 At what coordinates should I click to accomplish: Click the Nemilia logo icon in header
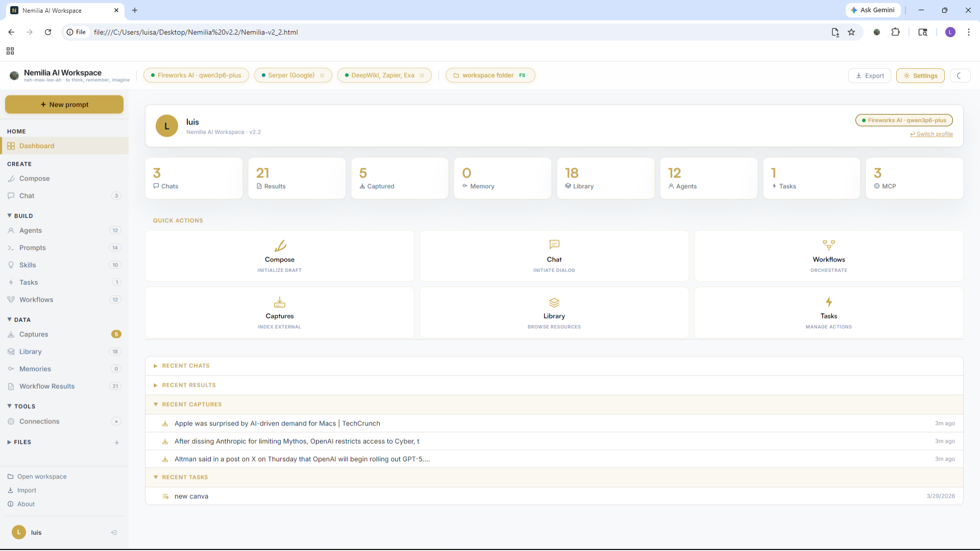pyautogui.click(x=14, y=76)
